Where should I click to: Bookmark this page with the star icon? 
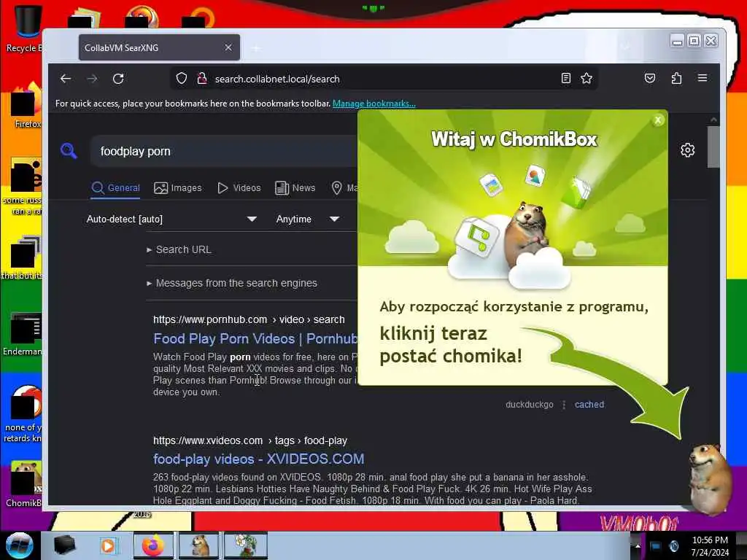click(x=587, y=78)
